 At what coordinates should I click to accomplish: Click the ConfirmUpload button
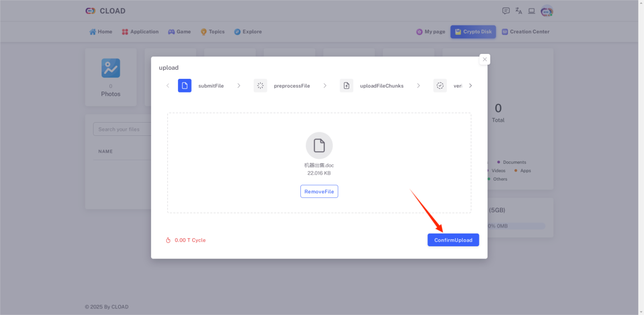click(453, 240)
